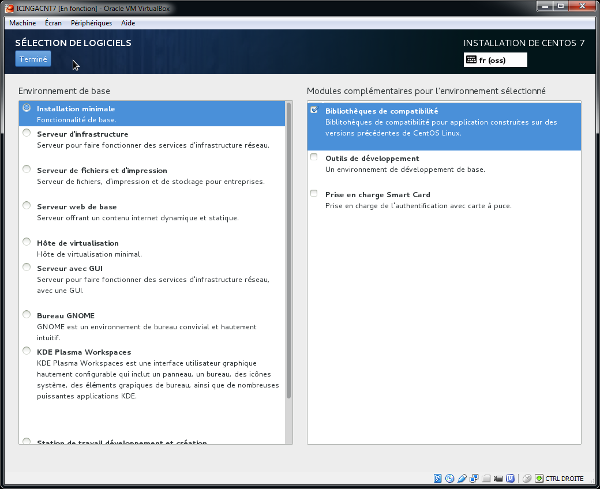Open the Périphériques menu
Screen dimensions: 600x489
[x=91, y=23]
